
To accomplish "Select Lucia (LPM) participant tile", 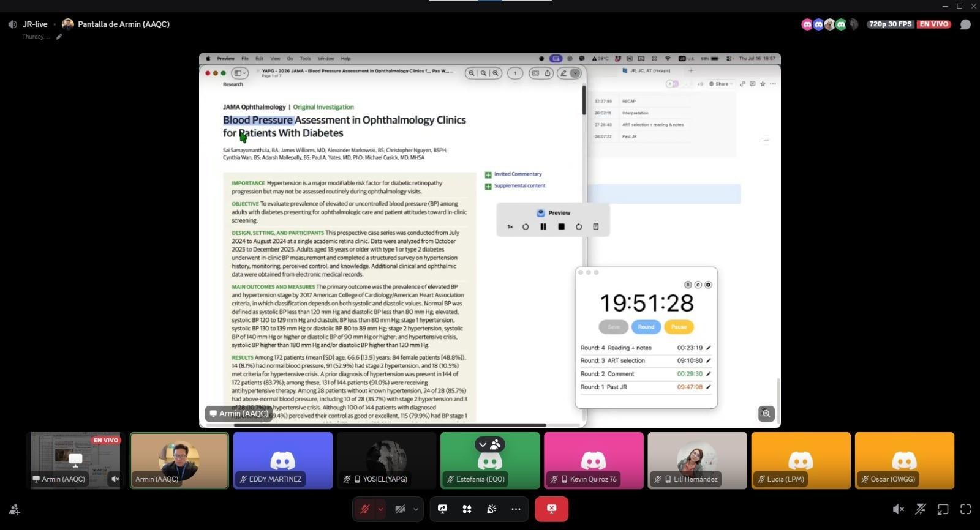I will 801,460.
